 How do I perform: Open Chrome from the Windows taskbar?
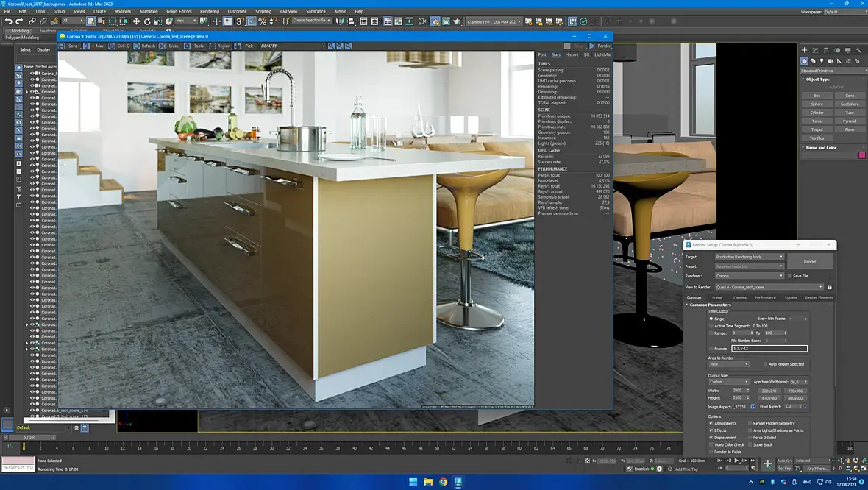coord(443,483)
